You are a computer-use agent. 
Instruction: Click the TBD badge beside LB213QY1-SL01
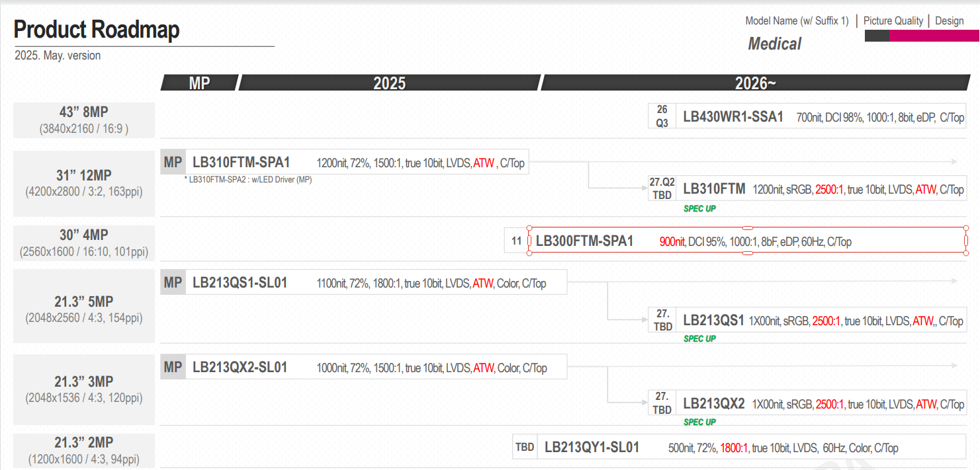click(x=525, y=448)
